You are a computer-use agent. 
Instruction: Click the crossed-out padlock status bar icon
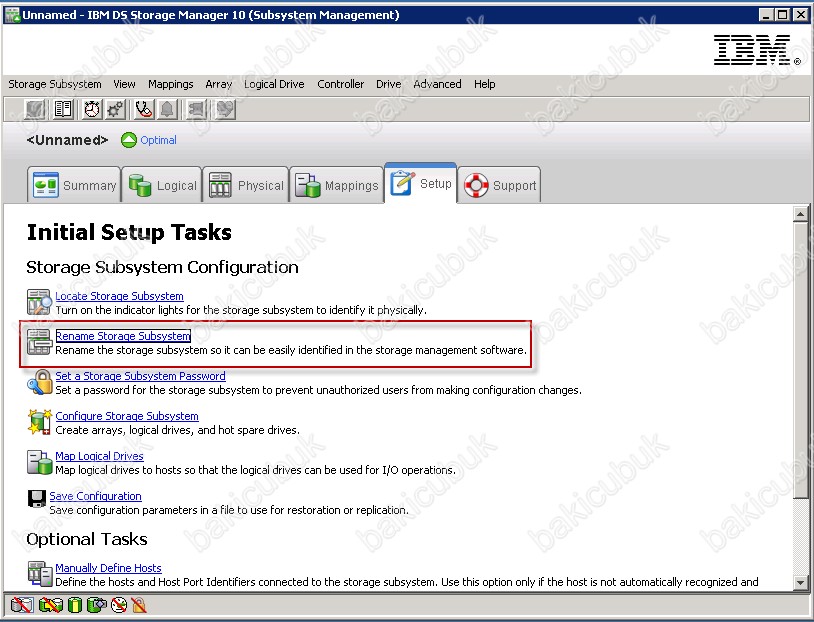(139, 604)
